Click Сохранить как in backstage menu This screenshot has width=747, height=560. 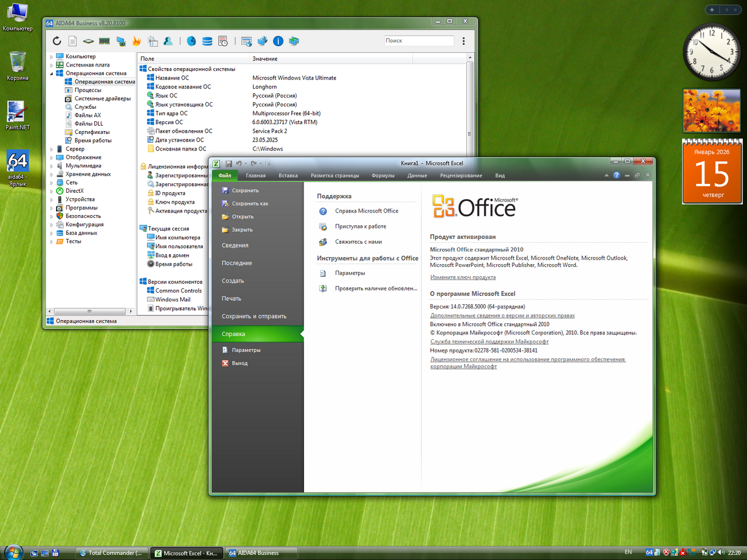point(258,204)
